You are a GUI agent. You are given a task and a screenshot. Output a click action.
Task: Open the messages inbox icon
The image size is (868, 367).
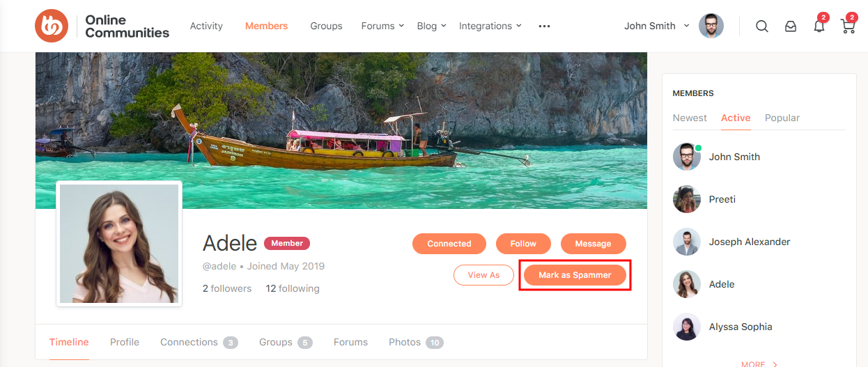tap(791, 26)
